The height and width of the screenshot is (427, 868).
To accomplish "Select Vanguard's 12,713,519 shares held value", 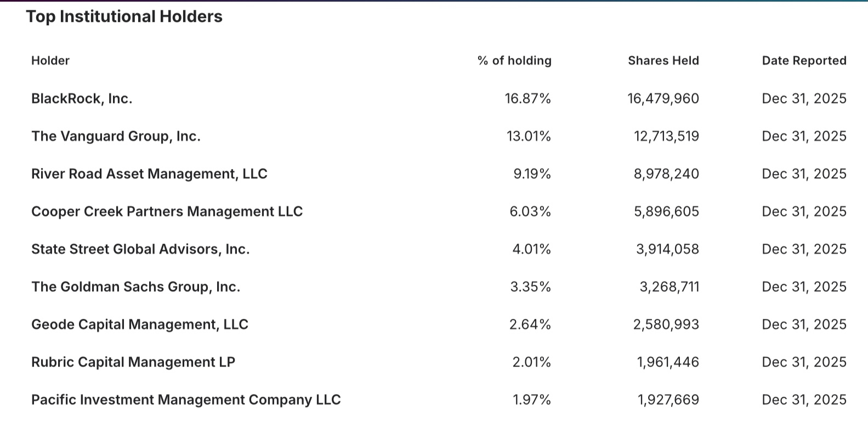I will click(666, 136).
